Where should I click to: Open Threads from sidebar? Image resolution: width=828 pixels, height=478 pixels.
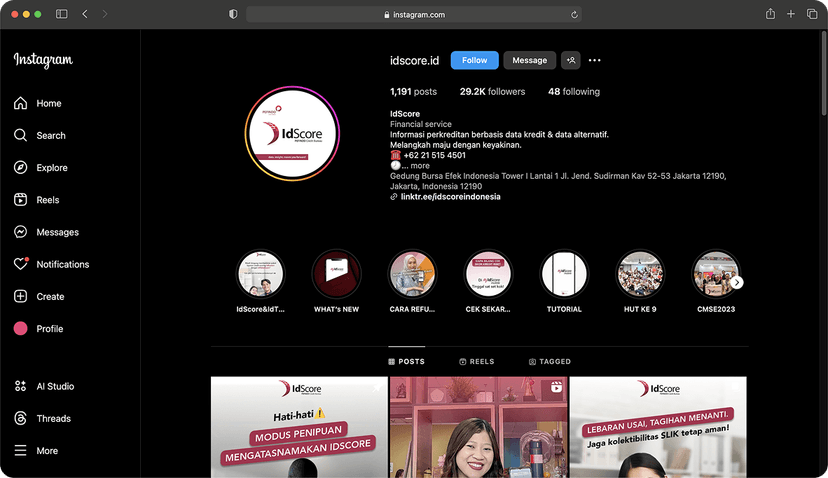(42, 419)
